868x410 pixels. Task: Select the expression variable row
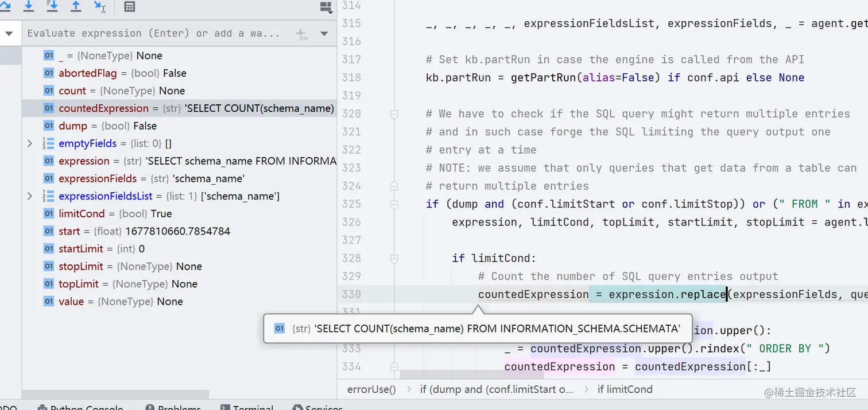179,161
